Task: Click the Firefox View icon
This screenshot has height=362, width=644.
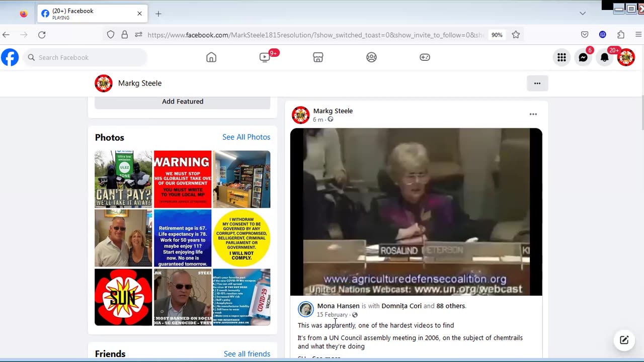Action: (x=24, y=14)
